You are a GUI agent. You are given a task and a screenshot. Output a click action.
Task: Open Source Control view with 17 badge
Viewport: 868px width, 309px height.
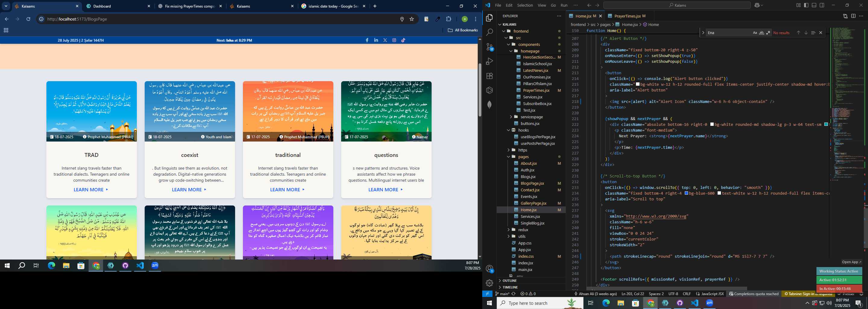[489, 47]
